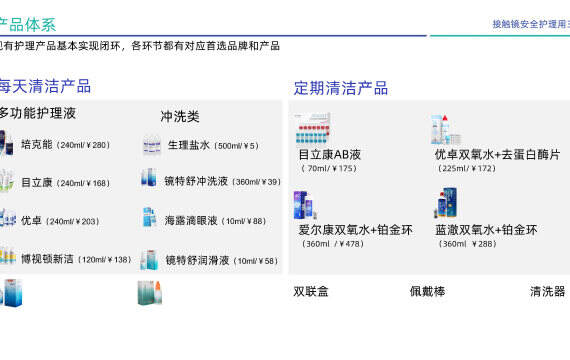Click the 佩戴棒 label

tap(428, 291)
